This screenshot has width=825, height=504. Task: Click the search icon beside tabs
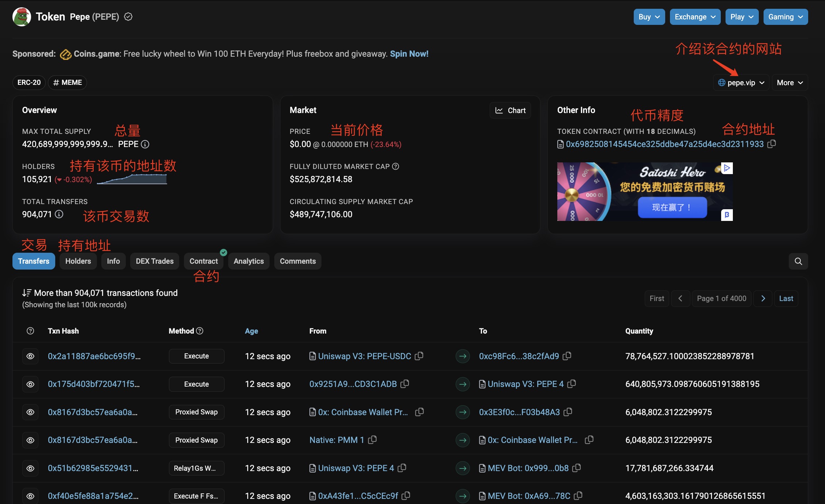point(798,261)
